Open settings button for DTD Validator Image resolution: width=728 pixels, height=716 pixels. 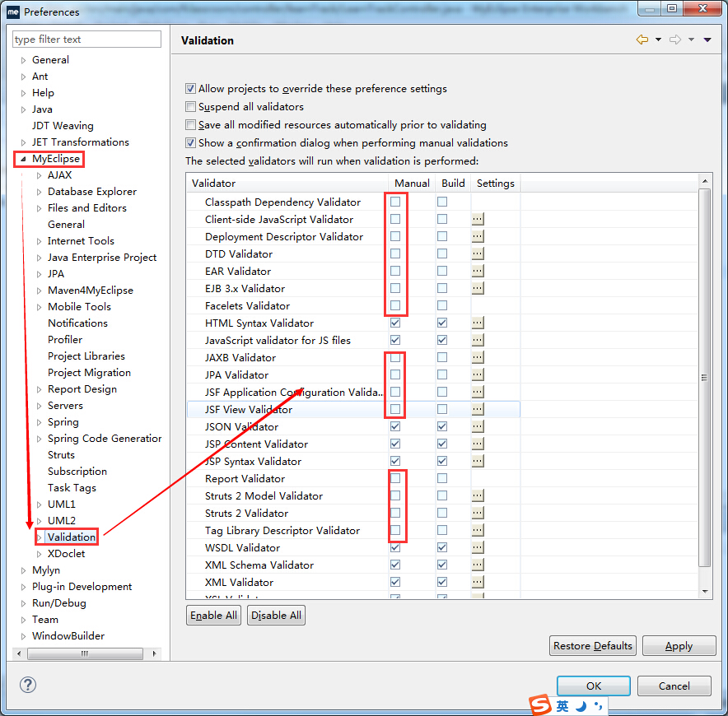pos(478,253)
